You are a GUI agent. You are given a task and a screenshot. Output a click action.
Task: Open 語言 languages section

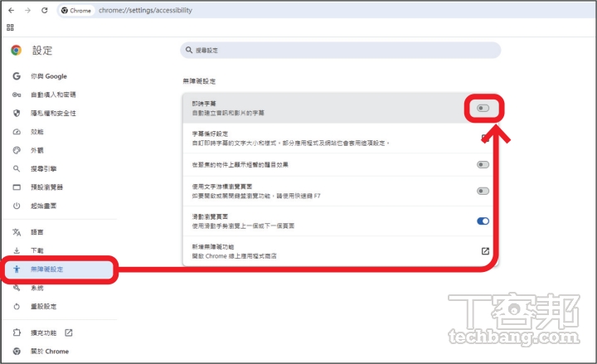click(x=37, y=232)
